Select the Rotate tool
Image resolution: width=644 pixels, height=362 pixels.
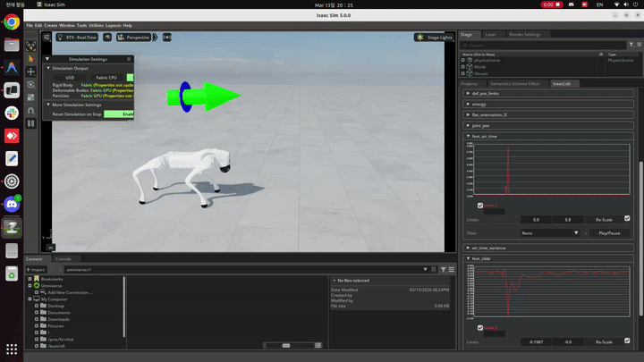(30, 85)
